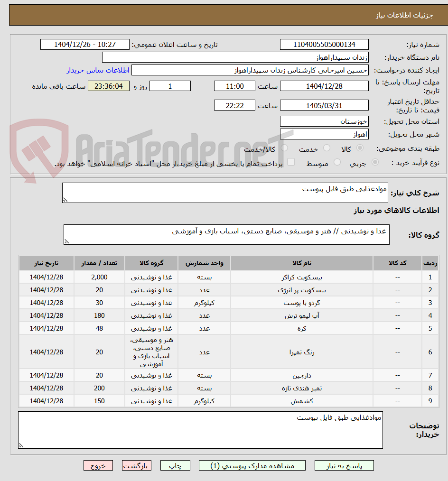448x481 pixels.
Task: Click item name کشمش
Action: 302,401
